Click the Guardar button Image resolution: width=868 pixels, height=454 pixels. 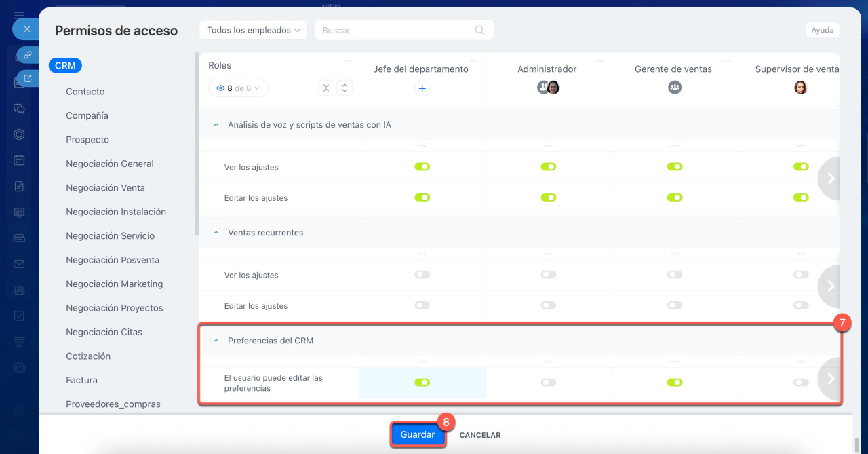point(418,435)
